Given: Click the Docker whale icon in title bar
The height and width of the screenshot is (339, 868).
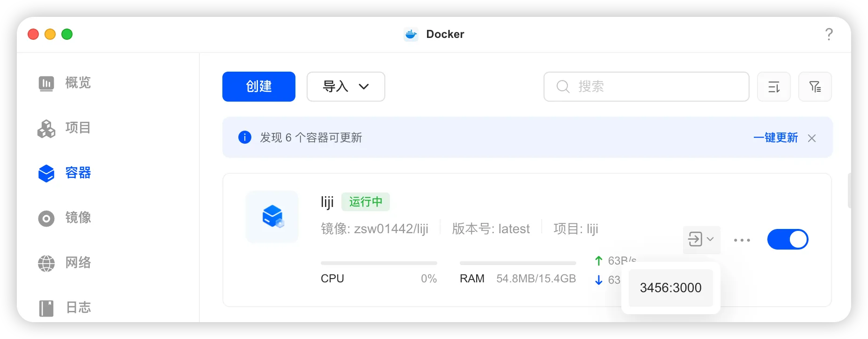Looking at the screenshot, I should (411, 34).
